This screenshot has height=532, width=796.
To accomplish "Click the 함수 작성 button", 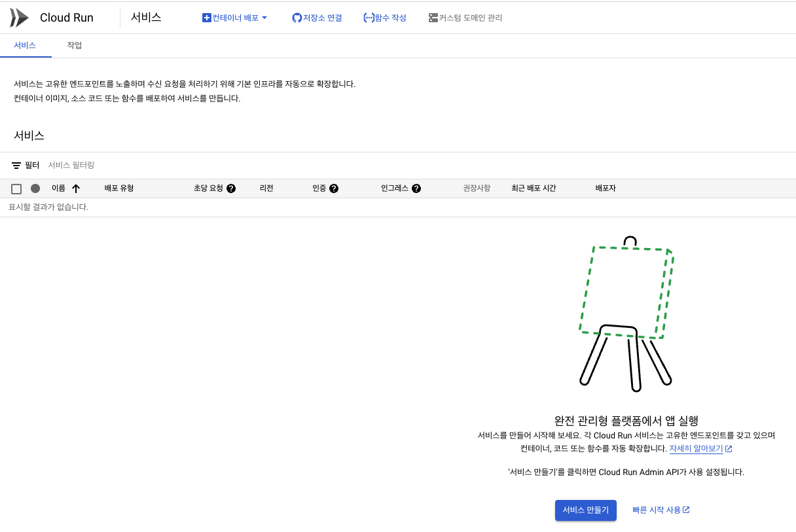I will point(385,18).
